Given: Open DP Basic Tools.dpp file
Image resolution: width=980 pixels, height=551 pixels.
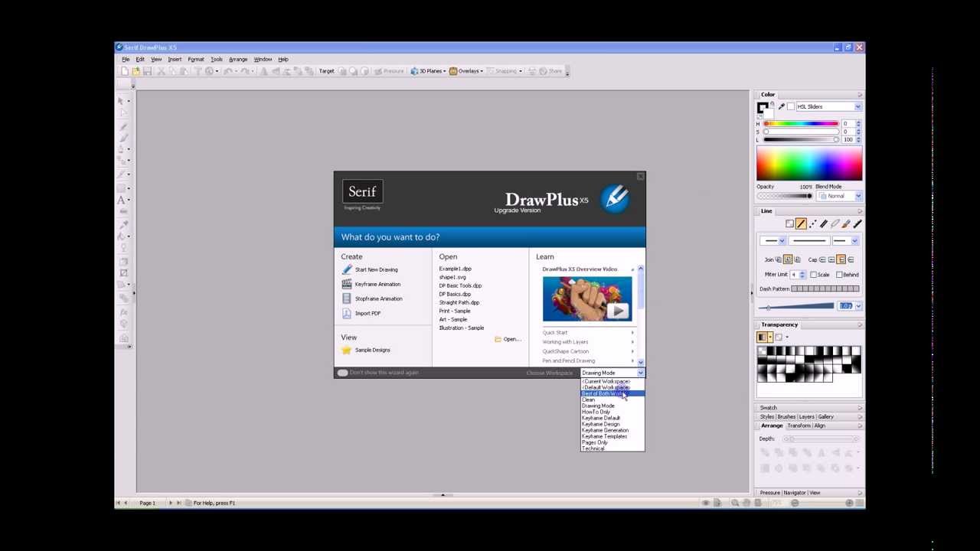Looking at the screenshot, I should (x=460, y=285).
